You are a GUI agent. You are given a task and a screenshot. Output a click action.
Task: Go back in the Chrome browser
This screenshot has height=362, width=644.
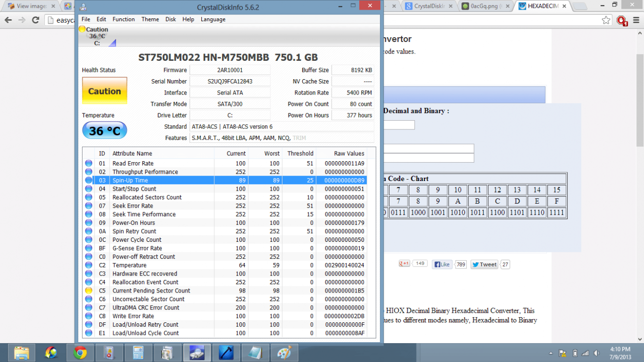coord(8,20)
